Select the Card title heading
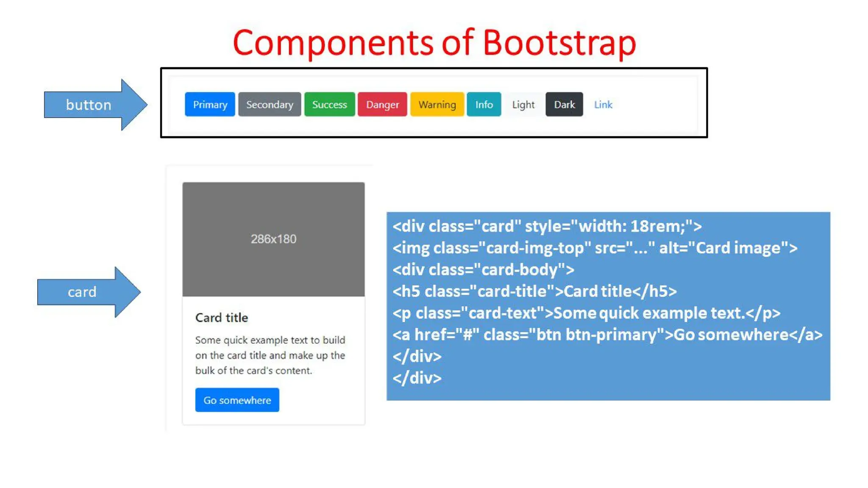The width and height of the screenshot is (868, 488). pos(222,318)
